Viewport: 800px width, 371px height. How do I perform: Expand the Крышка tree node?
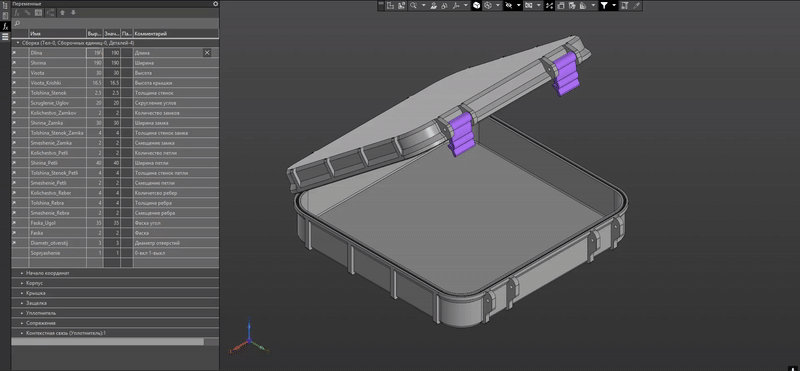point(22,293)
